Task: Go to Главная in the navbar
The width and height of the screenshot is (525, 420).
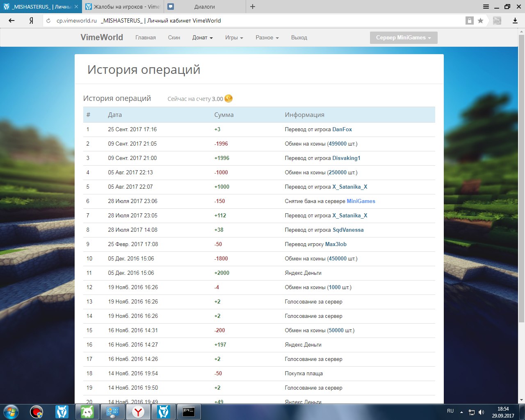Action: [x=146, y=37]
